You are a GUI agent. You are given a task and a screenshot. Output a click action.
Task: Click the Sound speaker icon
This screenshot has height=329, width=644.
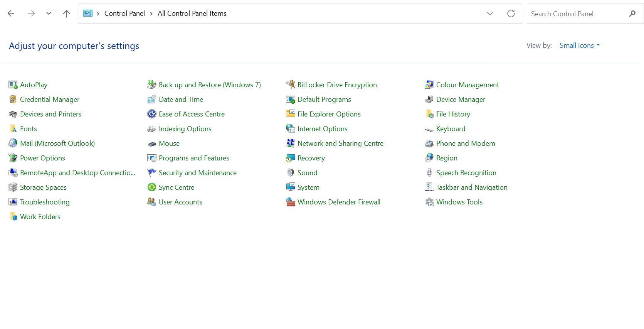(291, 173)
